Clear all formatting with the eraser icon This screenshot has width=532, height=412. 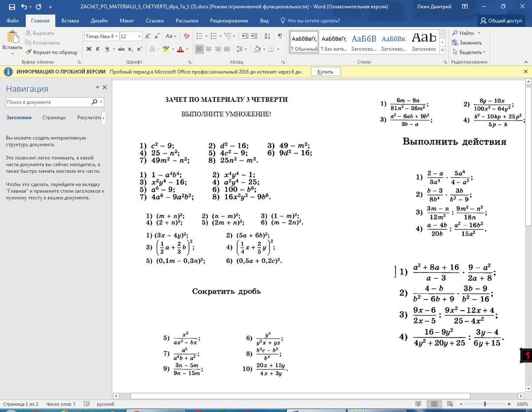pos(187,36)
